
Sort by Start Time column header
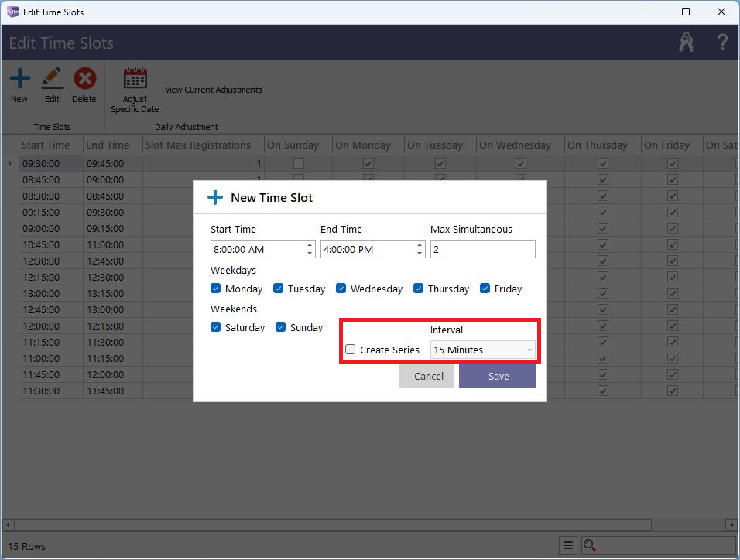pos(51,145)
